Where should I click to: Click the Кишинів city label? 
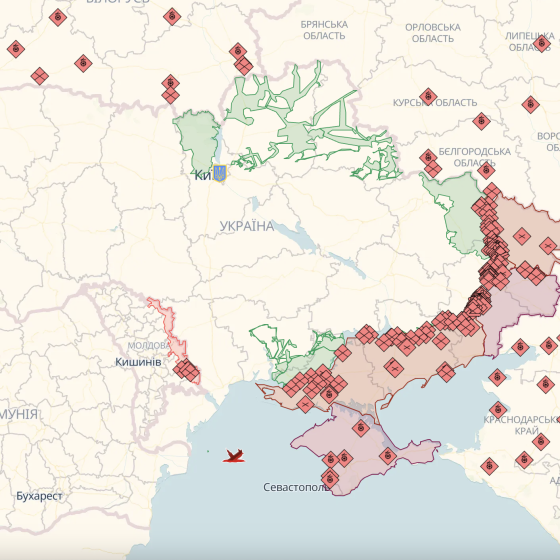[138, 362]
